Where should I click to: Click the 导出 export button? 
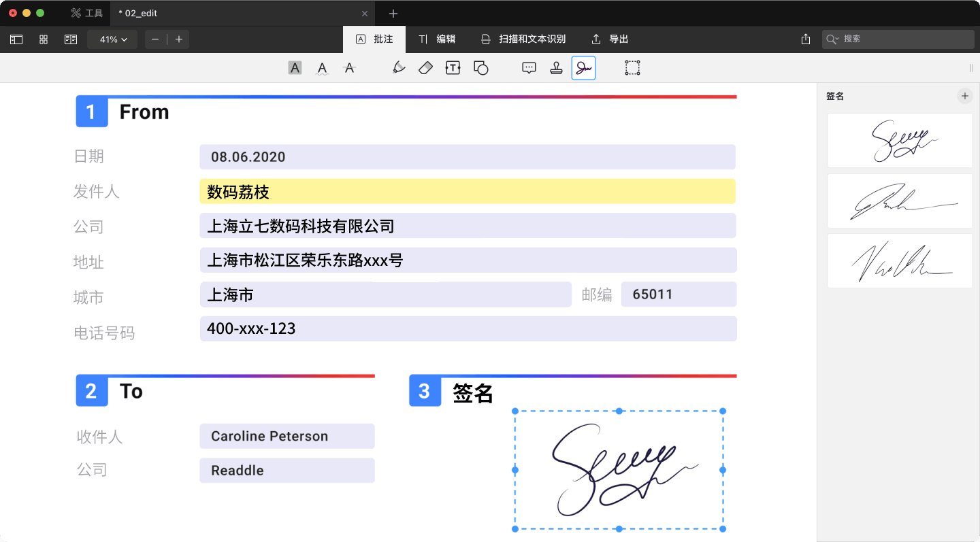point(610,39)
